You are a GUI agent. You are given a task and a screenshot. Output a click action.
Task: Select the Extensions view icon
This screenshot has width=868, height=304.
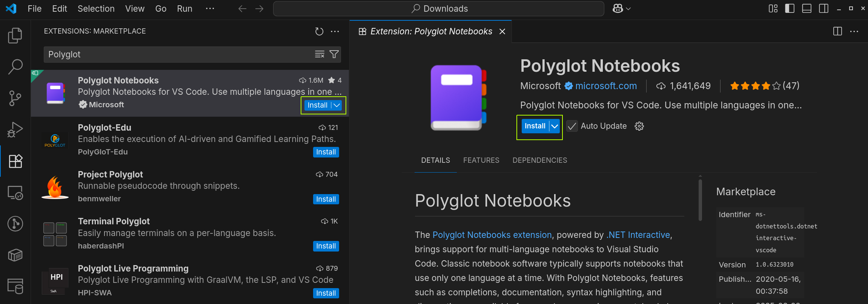click(x=15, y=161)
